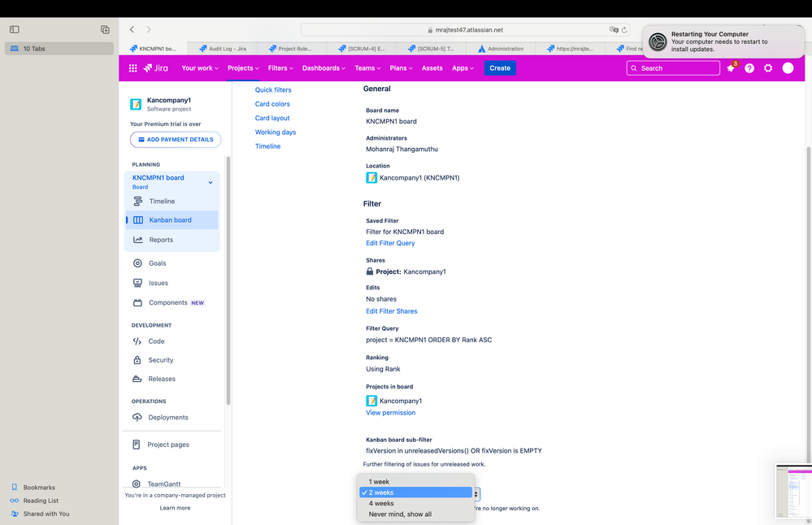812x525 pixels.
Task: Click the Jira logo
Action: coord(155,67)
